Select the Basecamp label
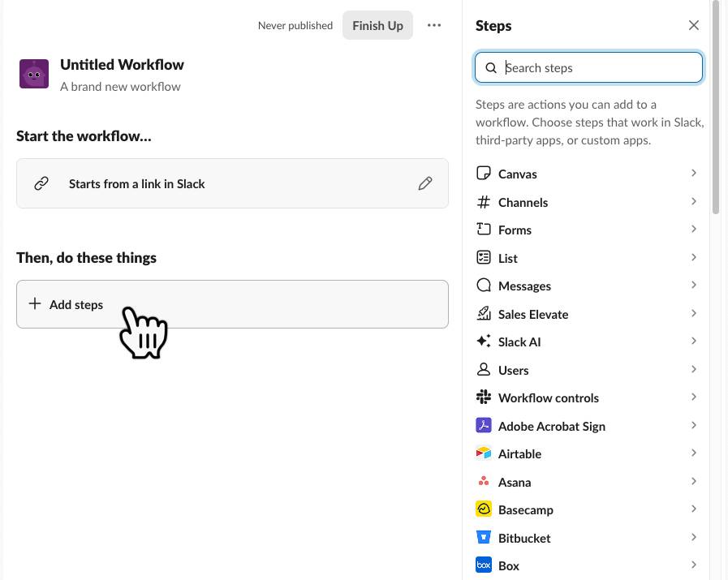This screenshot has height=580, width=728. click(526, 510)
